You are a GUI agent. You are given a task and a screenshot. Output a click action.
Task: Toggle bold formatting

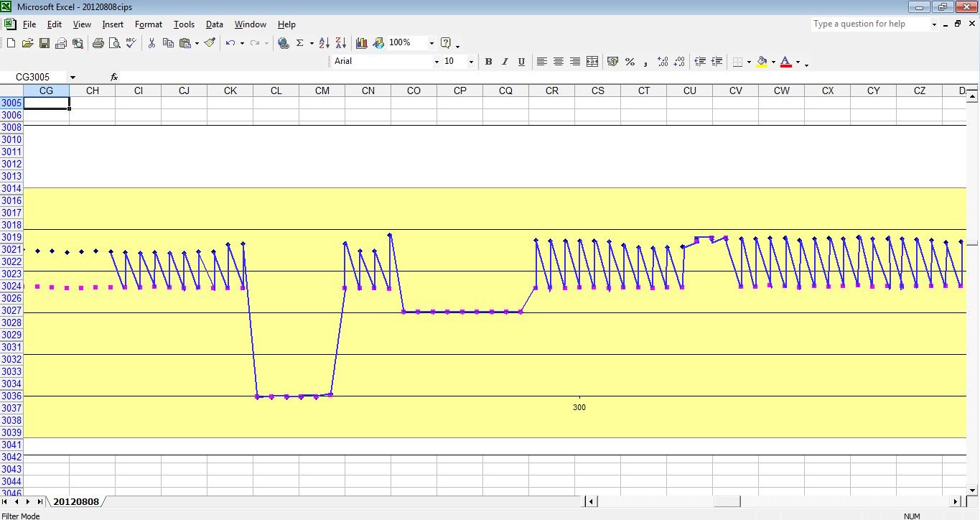coord(488,62)
